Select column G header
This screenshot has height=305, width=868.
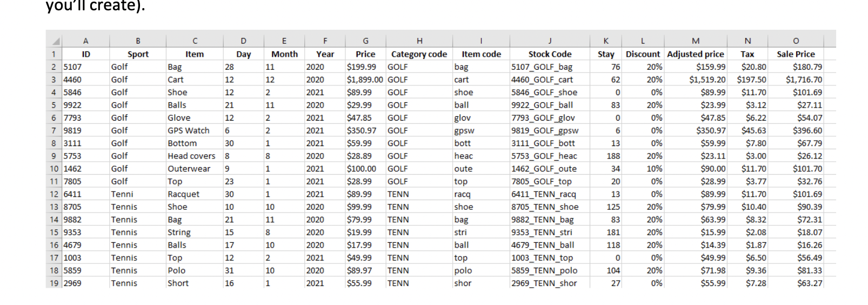pos(365,41)
